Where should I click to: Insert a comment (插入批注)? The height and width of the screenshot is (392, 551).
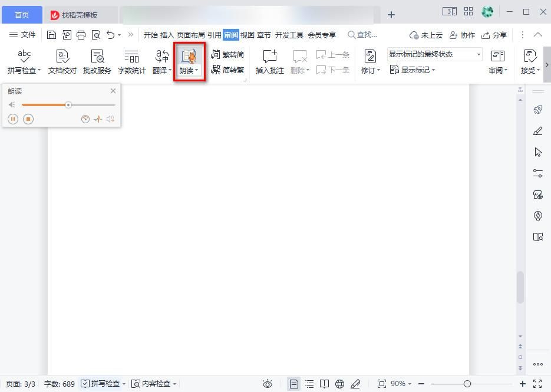click(x=269, y=61)
